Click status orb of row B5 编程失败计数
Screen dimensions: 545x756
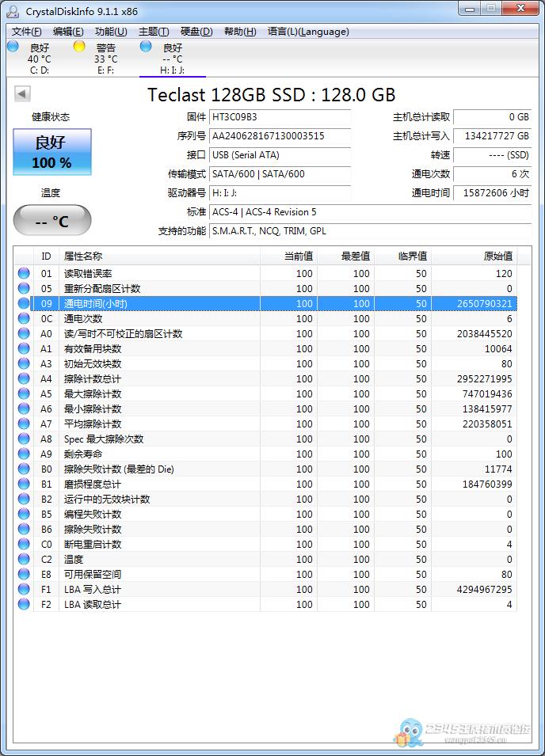tap(24, 514)
